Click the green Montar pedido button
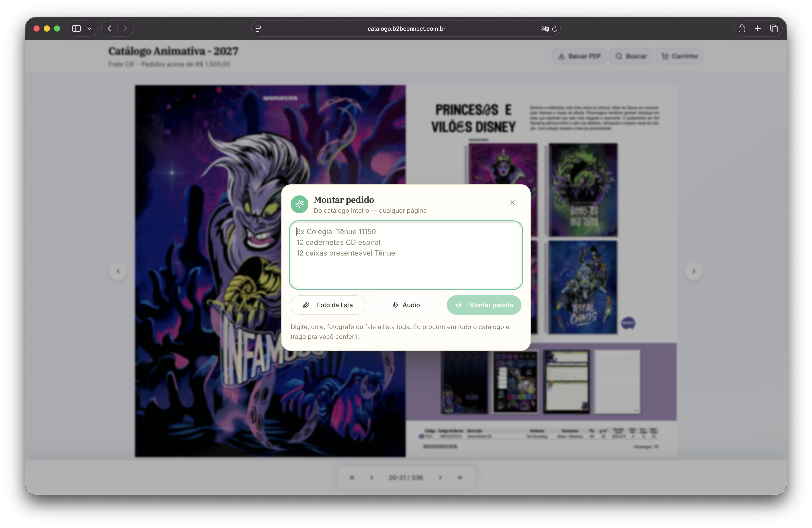The height and width of the screenshot is (528, 812). tap(484, 305)
